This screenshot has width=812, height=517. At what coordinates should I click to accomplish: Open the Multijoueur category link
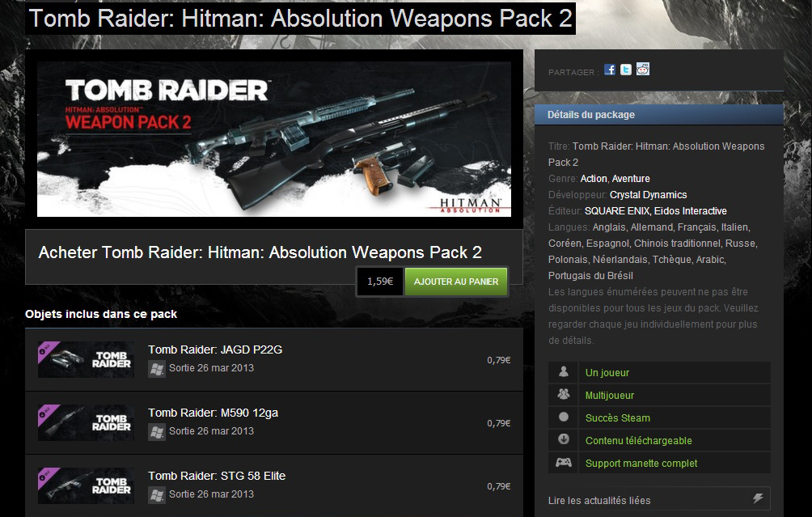tap(610, 396)
